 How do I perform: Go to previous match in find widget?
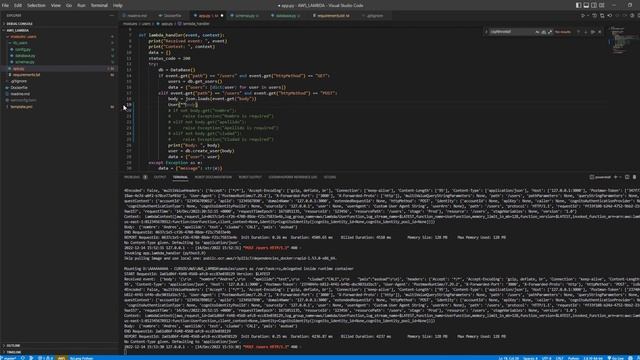pos(578,31)
